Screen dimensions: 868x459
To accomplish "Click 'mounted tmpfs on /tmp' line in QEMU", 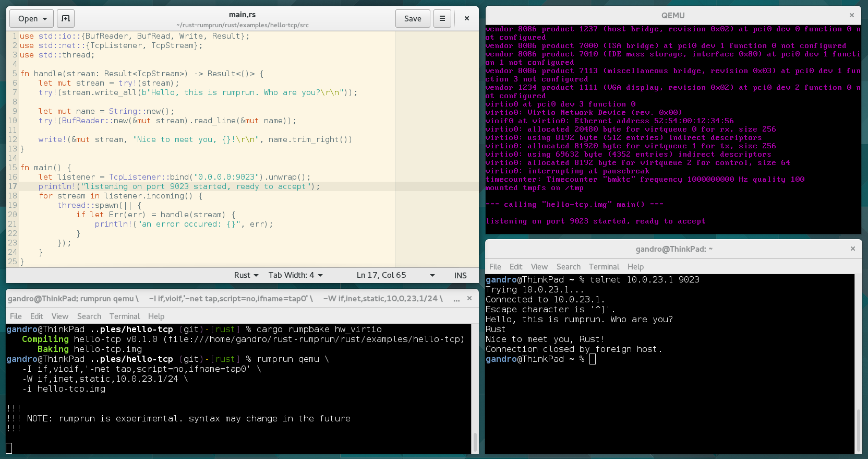I will click(x=535, y=188).
